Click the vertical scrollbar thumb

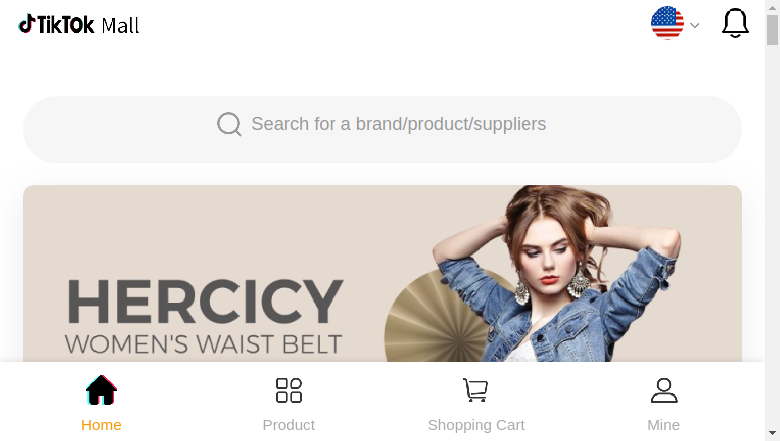(773, 30)
